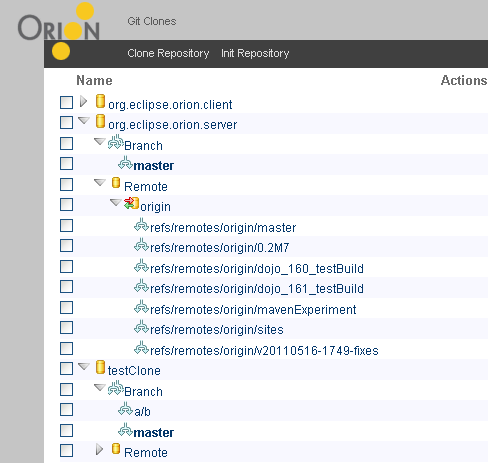488x463 pixels.
Task: Click the branch icon beside refs/remotes/origin/0.2M7
Action: tap(141, 245)
